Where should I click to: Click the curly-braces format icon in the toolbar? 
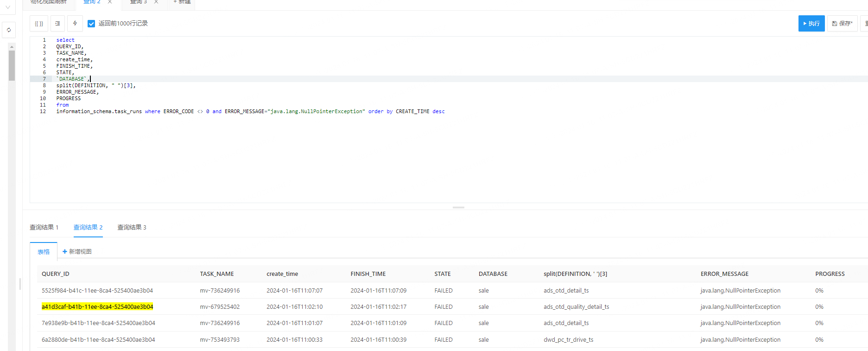(39, 24)
